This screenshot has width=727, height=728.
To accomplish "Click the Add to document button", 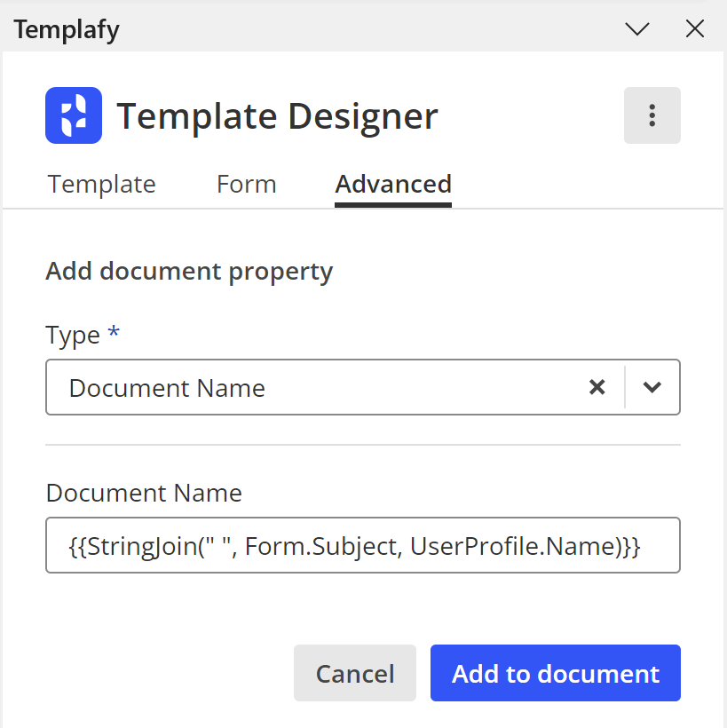I will click(555, 673).
